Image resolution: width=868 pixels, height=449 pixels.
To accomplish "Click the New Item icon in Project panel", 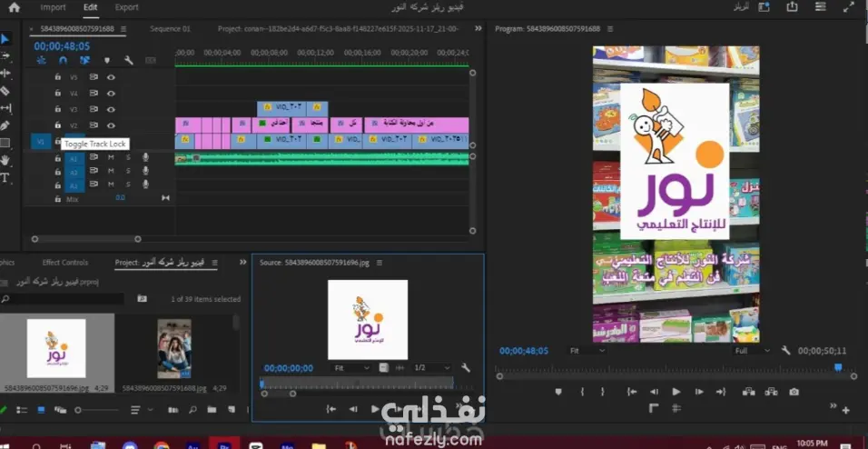I will (232, 410).
